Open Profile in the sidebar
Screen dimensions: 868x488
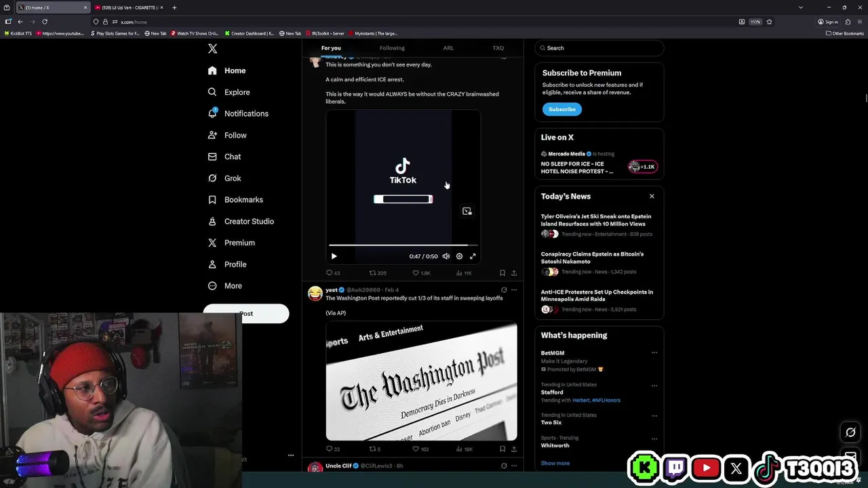(227, 264)
